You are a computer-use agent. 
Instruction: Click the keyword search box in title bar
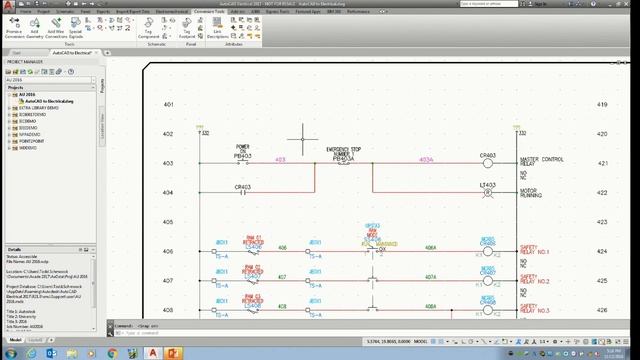coord(489,4)
